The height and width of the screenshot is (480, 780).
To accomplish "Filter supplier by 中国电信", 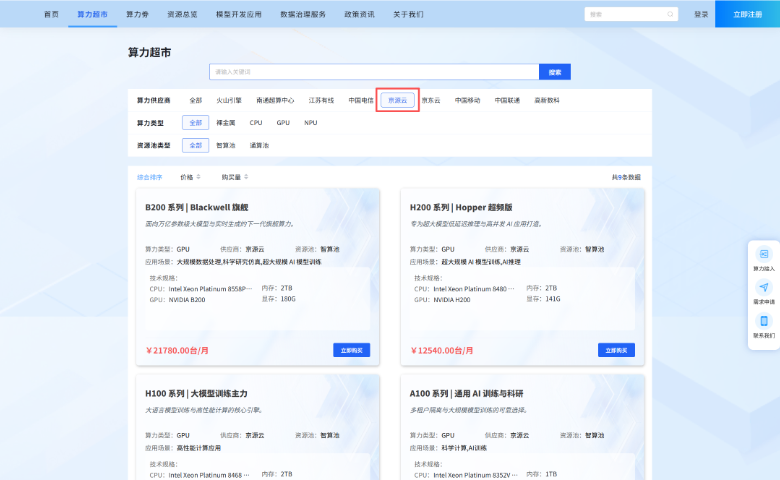I will click(x=361, y=100).
